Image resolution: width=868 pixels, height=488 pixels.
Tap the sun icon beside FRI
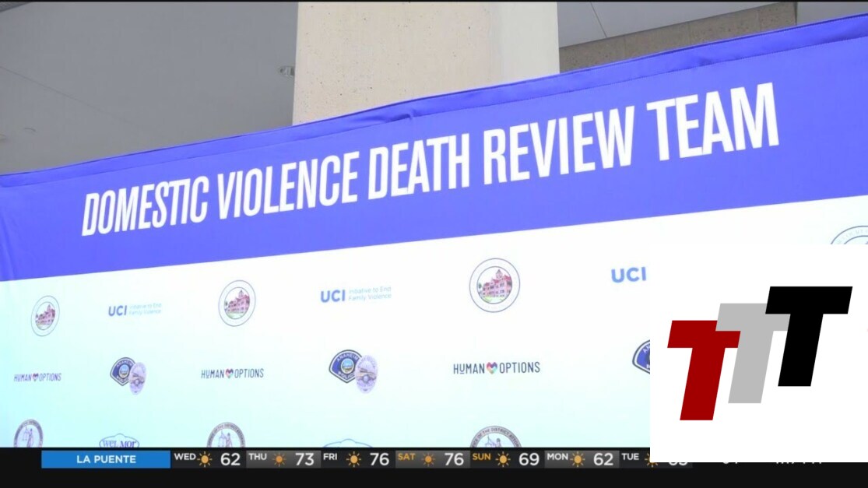353,459
